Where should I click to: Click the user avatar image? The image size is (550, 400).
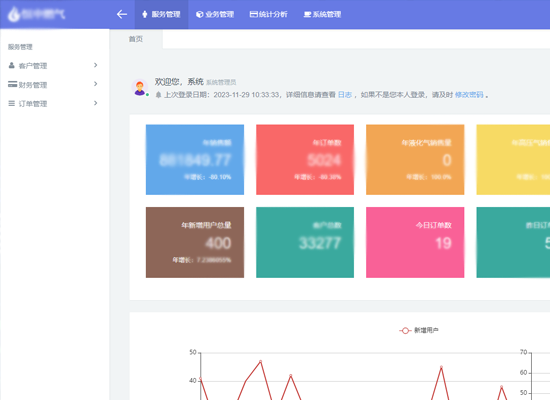pyautogui.click(x=140, y=87)
